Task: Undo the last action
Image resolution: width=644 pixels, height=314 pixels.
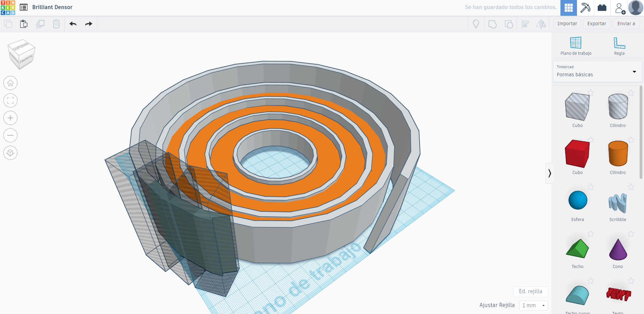Action: (73, 24)
